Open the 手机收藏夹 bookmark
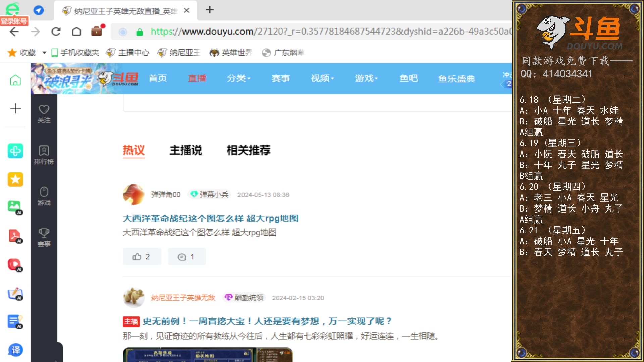This screenshot has width=644, height=362. click(x=75, y=53)
